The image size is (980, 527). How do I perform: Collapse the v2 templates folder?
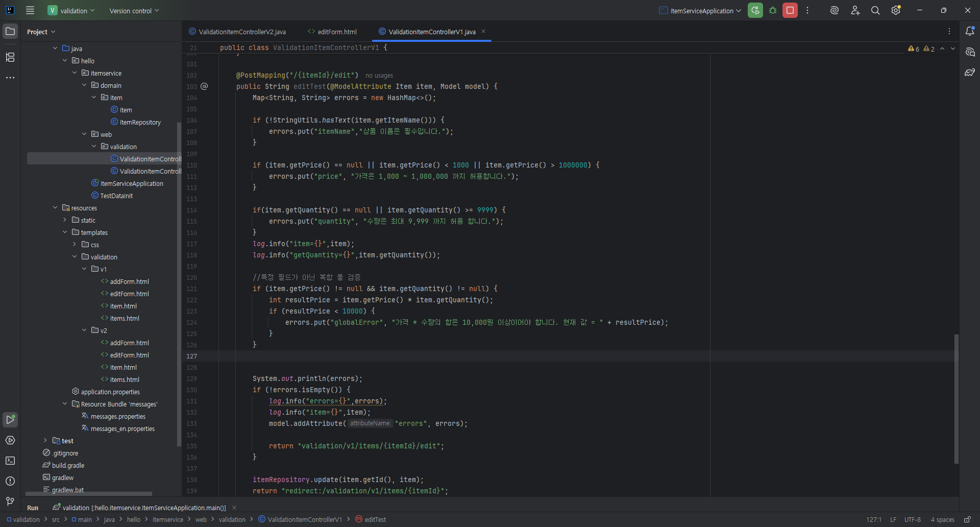tap(84, 330)
